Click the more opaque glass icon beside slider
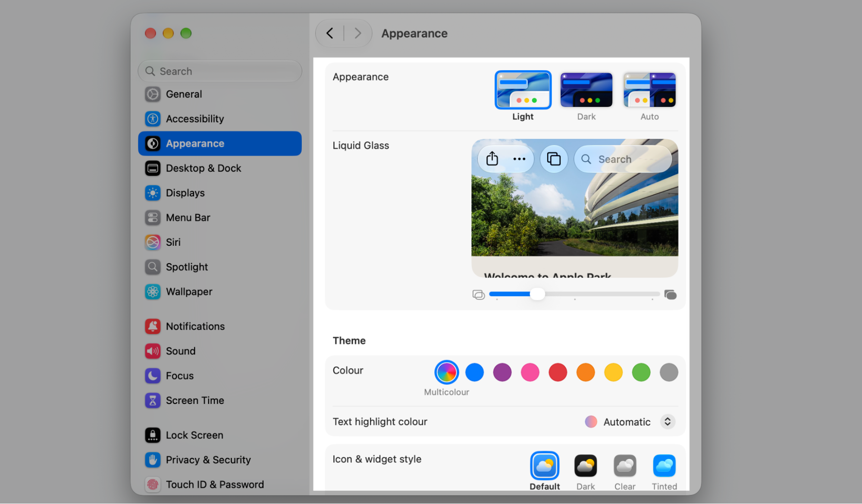862x504 pixels. pyautogui.click(x=670, y=294)
